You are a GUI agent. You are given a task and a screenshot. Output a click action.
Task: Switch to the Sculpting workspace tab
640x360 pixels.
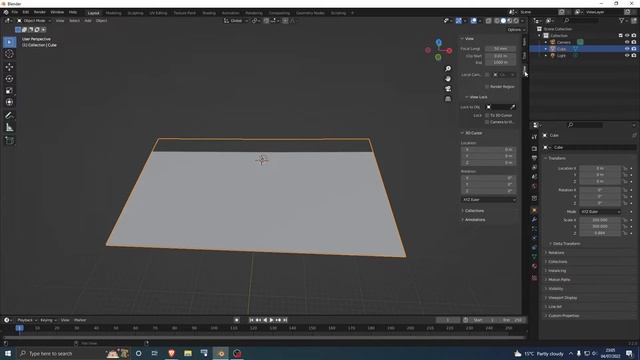pos(136,13)
